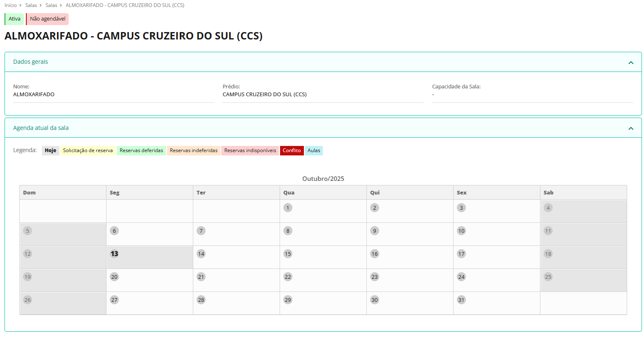Select day 27 circle badge
Viewport: 644px width, 347px height.
[114, 300]
